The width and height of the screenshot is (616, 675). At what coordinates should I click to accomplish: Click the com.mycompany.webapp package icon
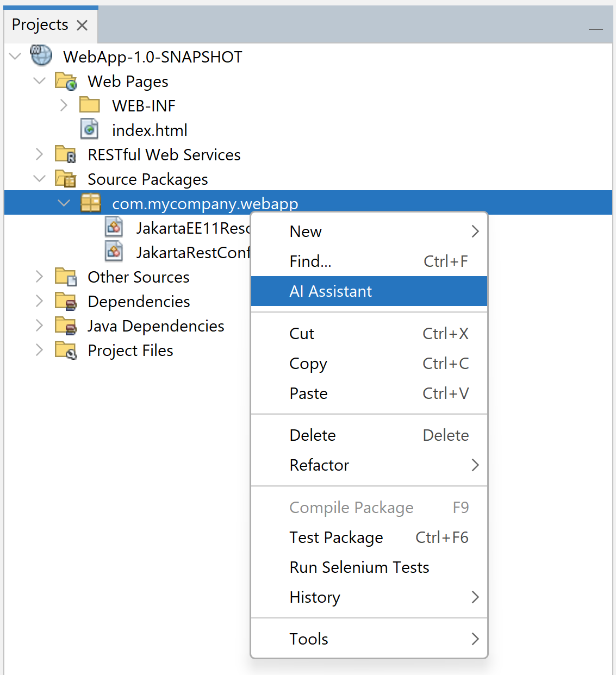(x=91, y=203)
